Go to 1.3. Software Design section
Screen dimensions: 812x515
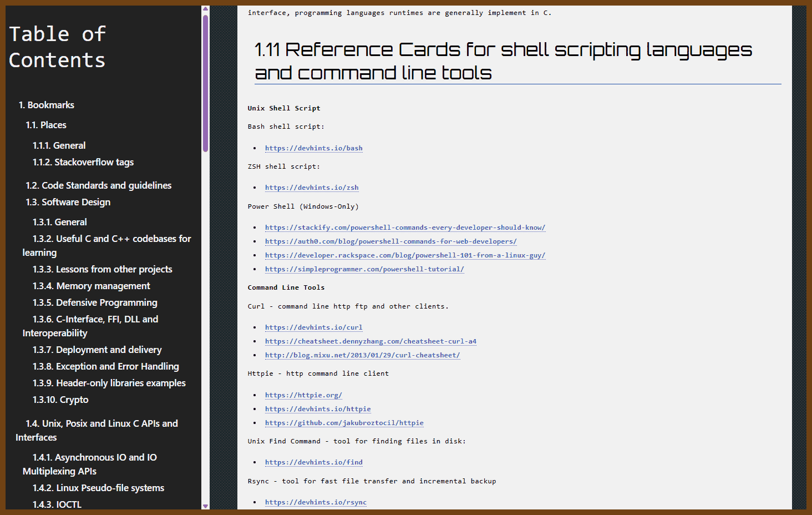coord(68,202)
